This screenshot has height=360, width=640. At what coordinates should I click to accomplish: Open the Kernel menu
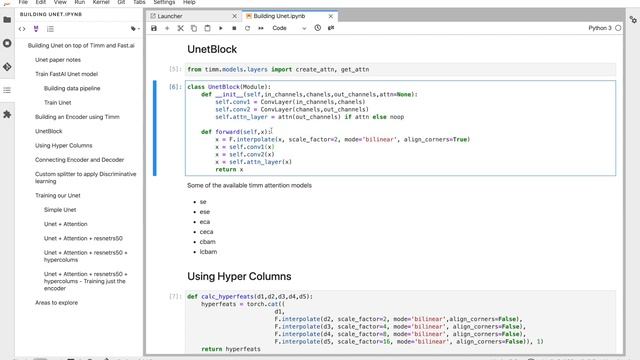[101, 2]
